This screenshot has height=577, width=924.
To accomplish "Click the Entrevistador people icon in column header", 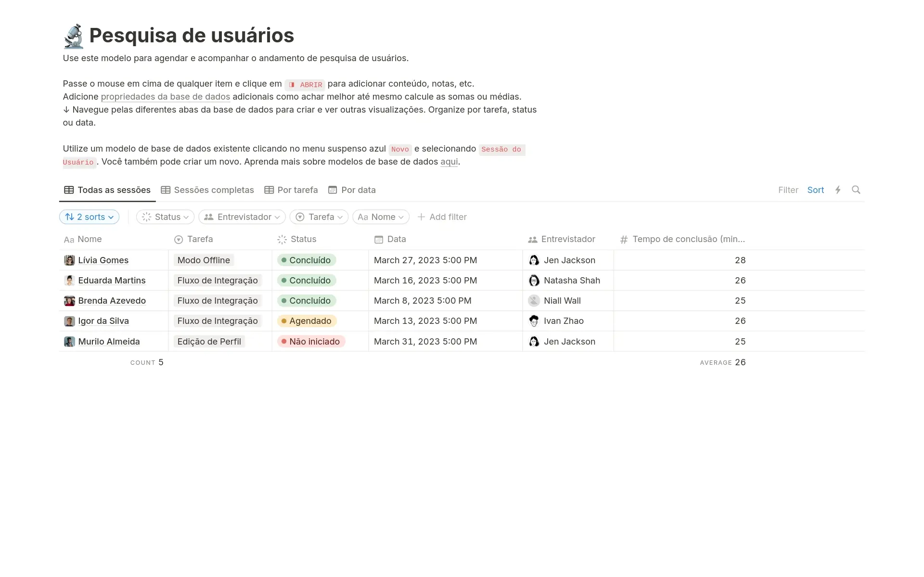I will [531, 239].
